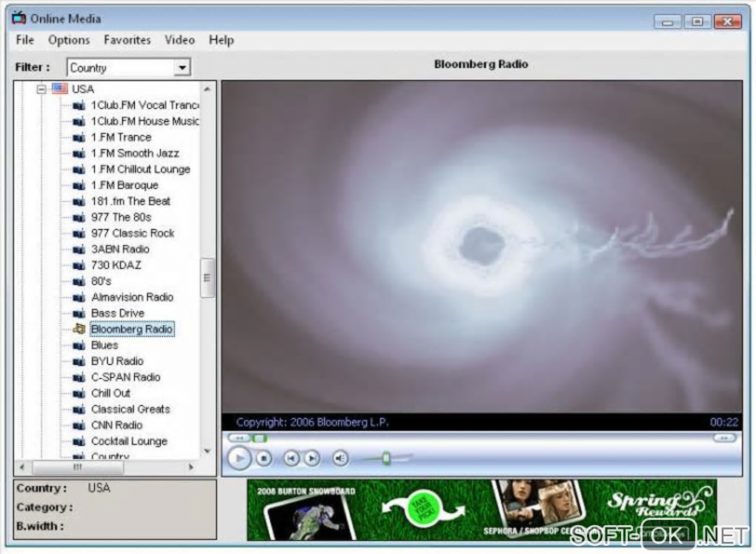Screen dimensions: 756x554
Task: Click the radio icon beside 730 KDAZ
Action: [79, 265]
